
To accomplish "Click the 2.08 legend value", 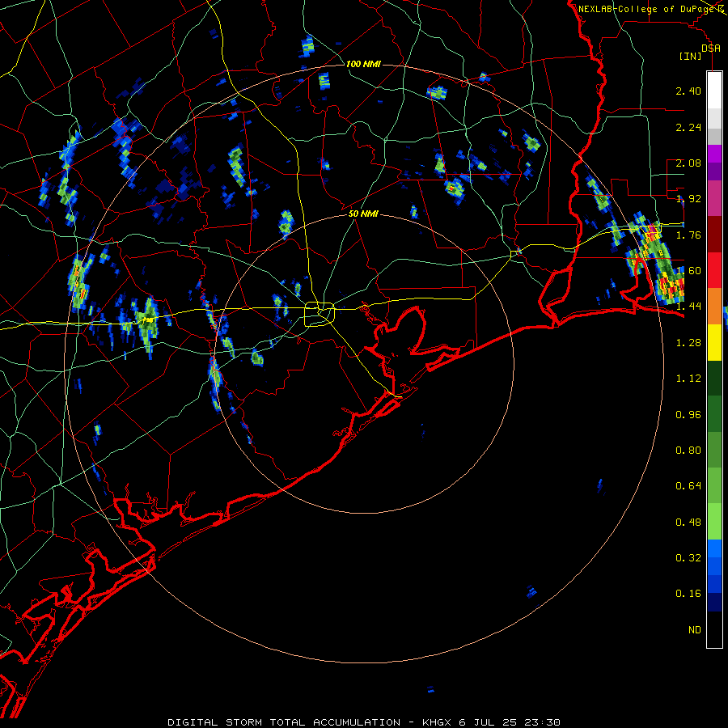I will point(688,163).
